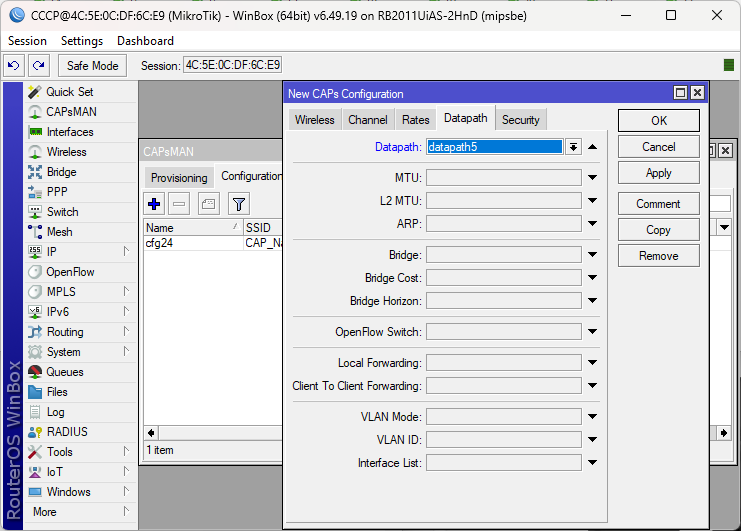The height and width of the screenshot is (531, 741).
Task: Expand the Local Forwarding field
Action: point(593,362)
